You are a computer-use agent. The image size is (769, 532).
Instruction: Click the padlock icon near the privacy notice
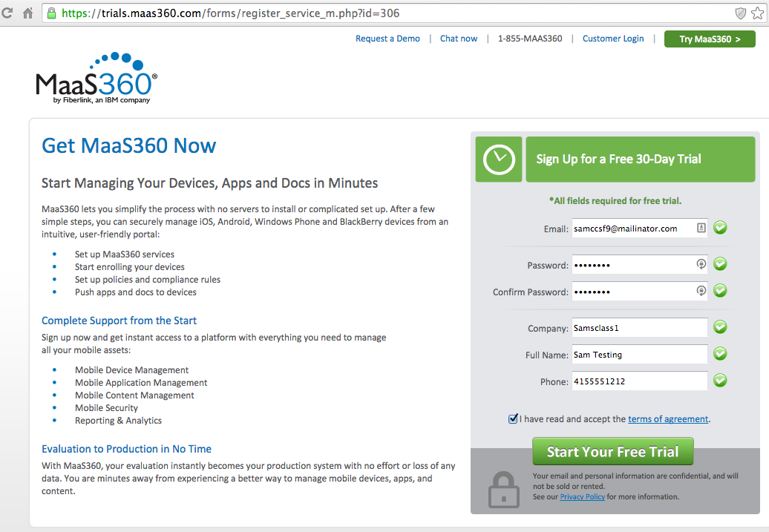pos(504,490)
